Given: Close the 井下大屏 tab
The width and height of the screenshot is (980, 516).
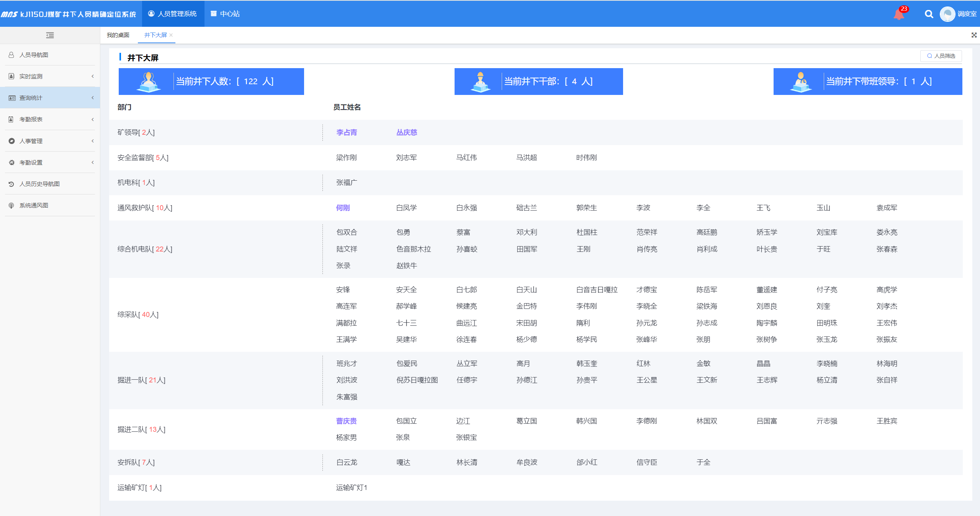Looking at the screenshot, I should pyautogui.click(x=172, y=35).
